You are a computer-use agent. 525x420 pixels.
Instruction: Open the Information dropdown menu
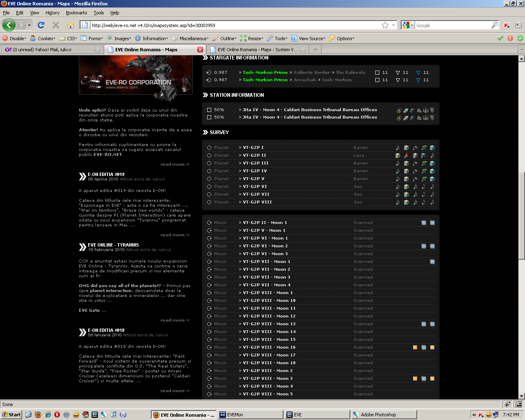click(x=151, y=38)
